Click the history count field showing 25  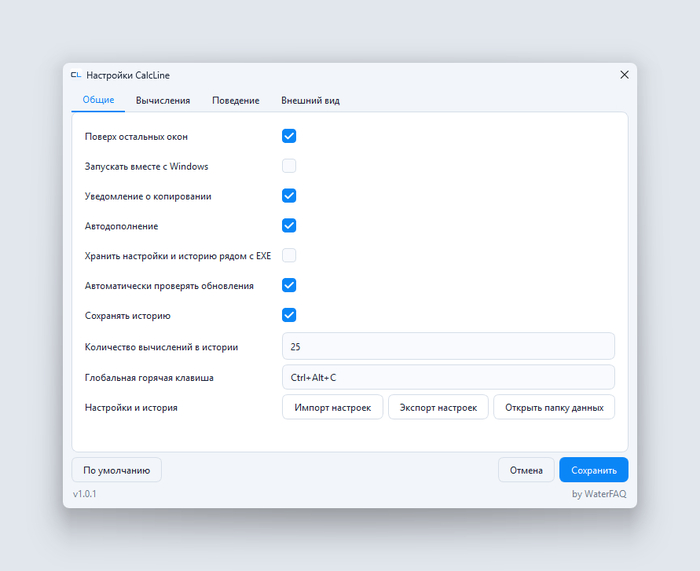pyautogui.click(x=448, y=346)
